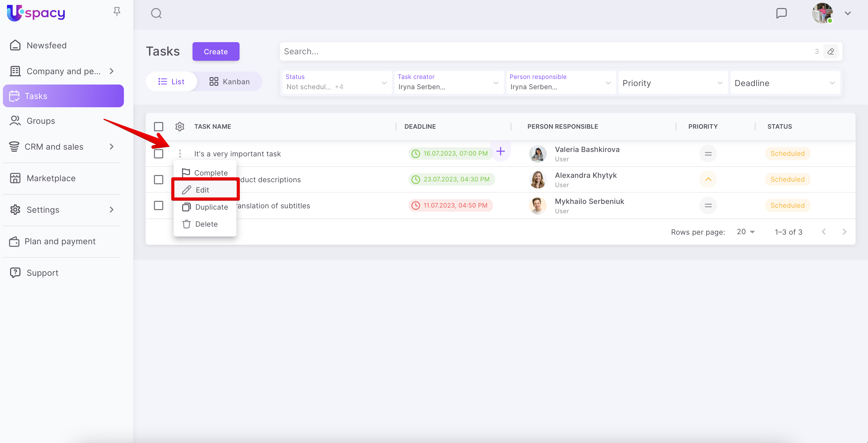Tick checkbox for very important task

[158, 154]
